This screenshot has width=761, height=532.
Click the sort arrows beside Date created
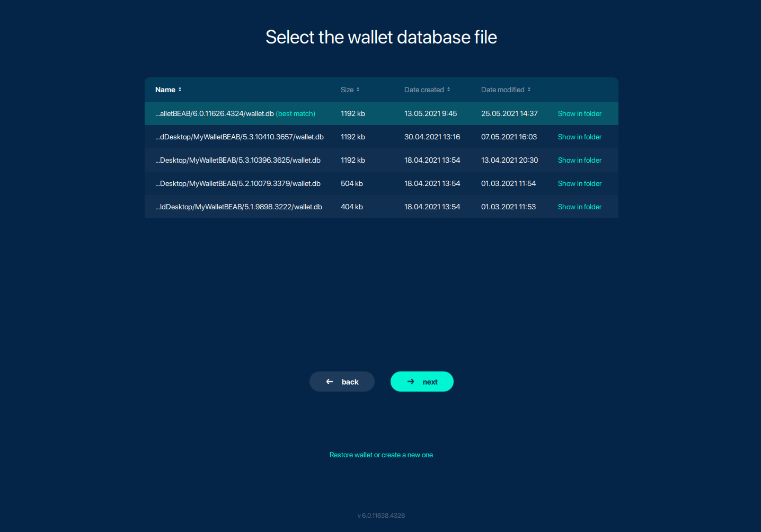click(449, 90)
